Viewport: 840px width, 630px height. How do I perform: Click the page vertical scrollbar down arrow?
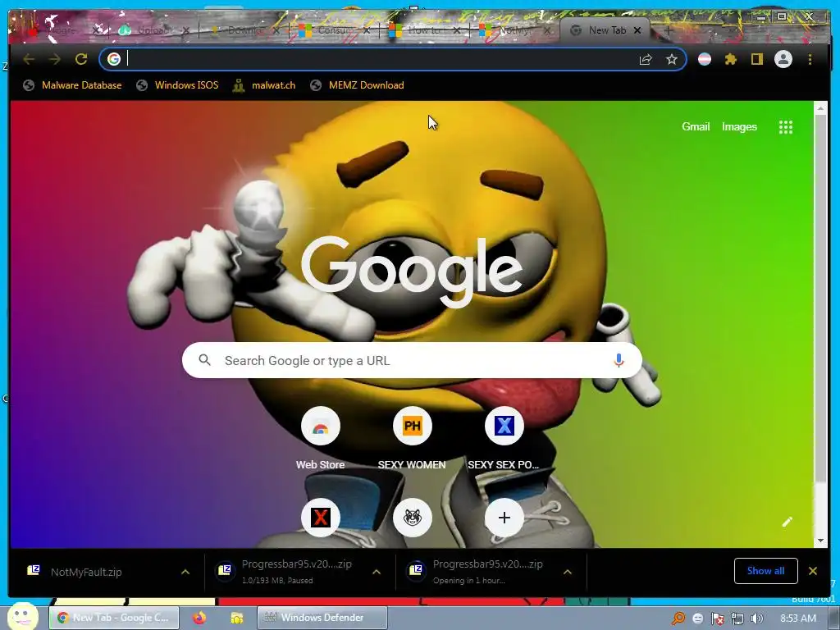click(x=820, y=541)
